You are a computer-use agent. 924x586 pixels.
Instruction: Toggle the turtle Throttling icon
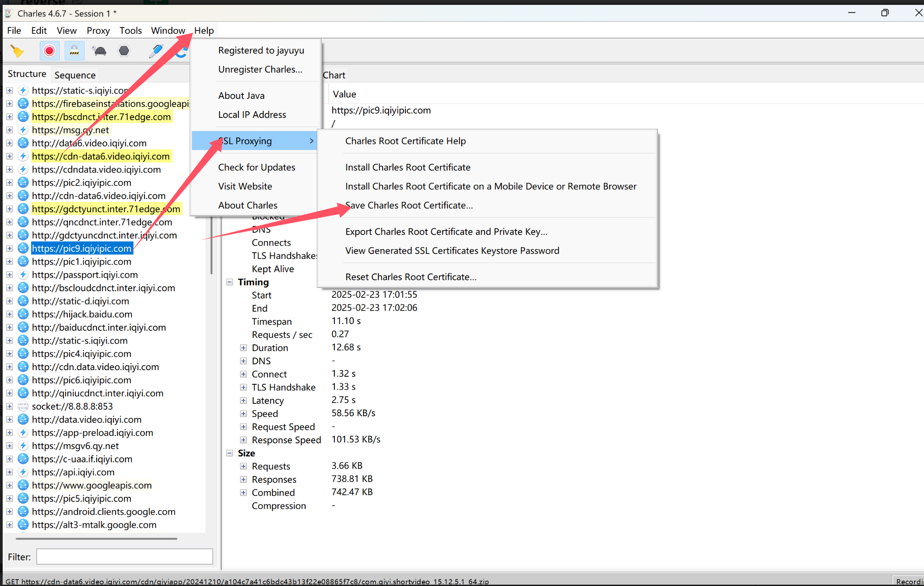point(100,51)
